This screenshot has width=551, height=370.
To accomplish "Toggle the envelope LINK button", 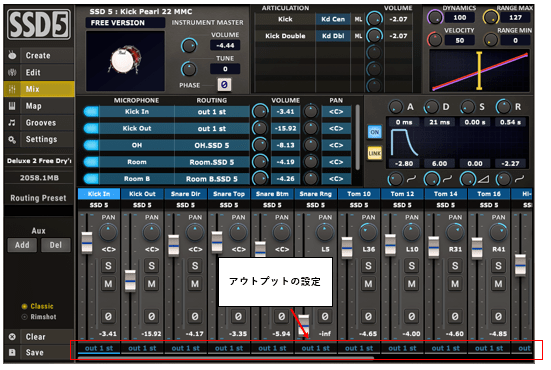I will coord(375,153).
